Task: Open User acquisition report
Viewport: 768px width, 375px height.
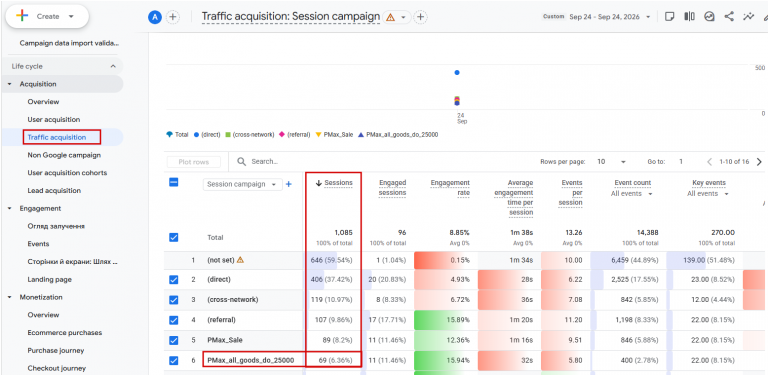Action: [x=54, y=119]
